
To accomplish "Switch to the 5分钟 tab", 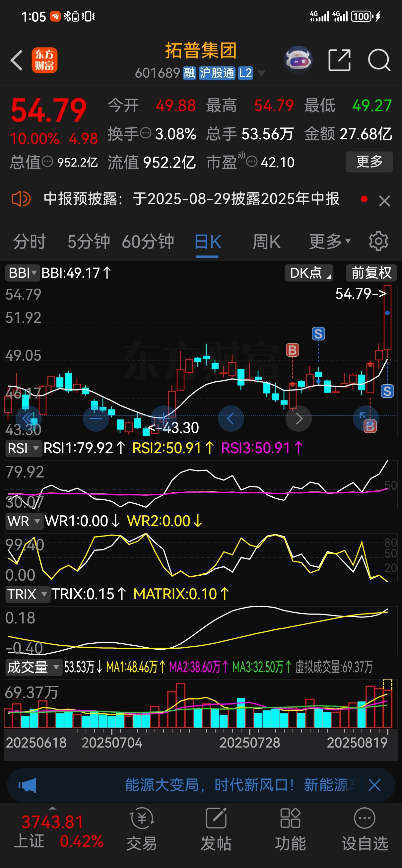I will (x=89, y=241).
